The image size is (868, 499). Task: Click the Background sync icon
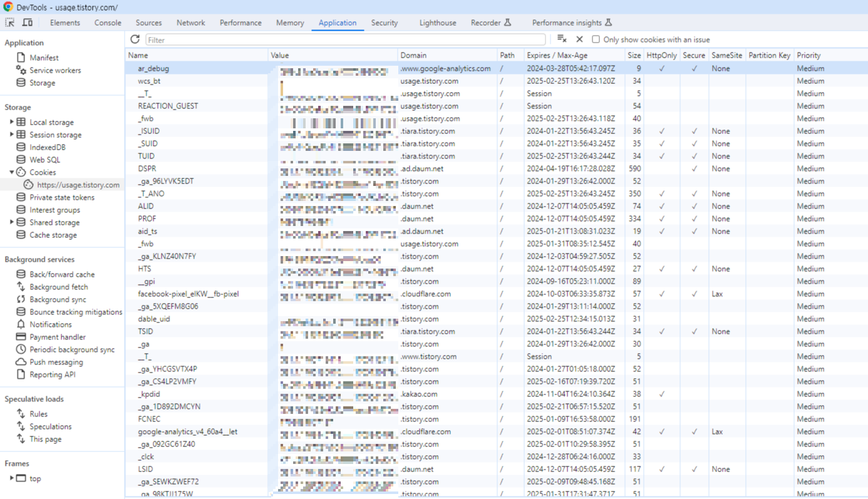[x=21, y=299]
